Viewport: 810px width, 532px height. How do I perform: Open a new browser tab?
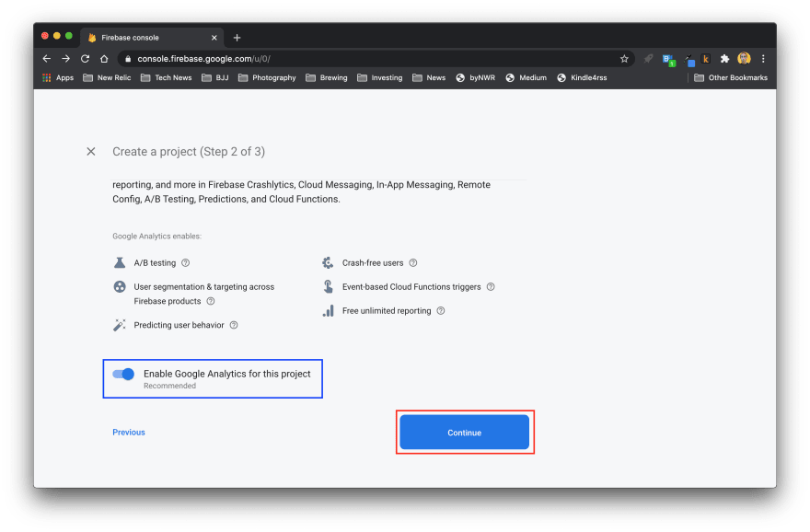coord(237,38)
